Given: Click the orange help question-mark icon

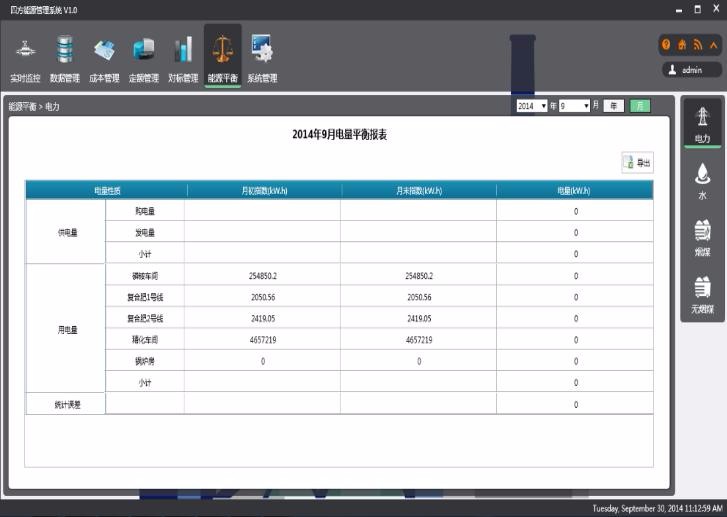Looking at the screenshot, I should [666, 45].
